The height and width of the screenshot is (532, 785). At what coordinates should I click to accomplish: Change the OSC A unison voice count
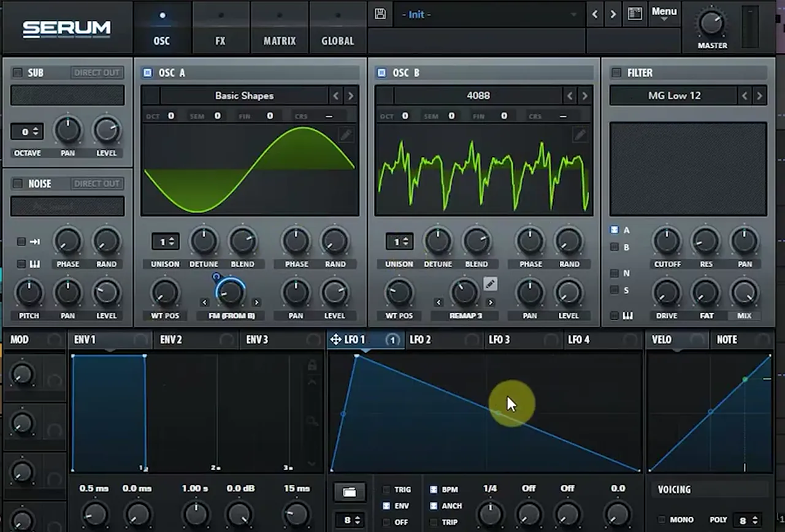(x=166, y=242)
